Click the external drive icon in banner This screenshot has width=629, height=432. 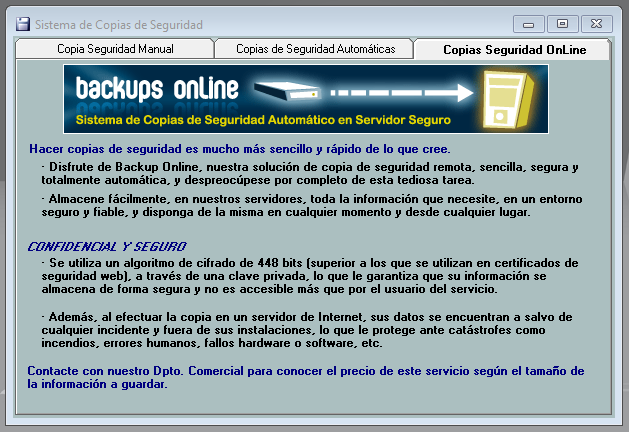point(287,91)
